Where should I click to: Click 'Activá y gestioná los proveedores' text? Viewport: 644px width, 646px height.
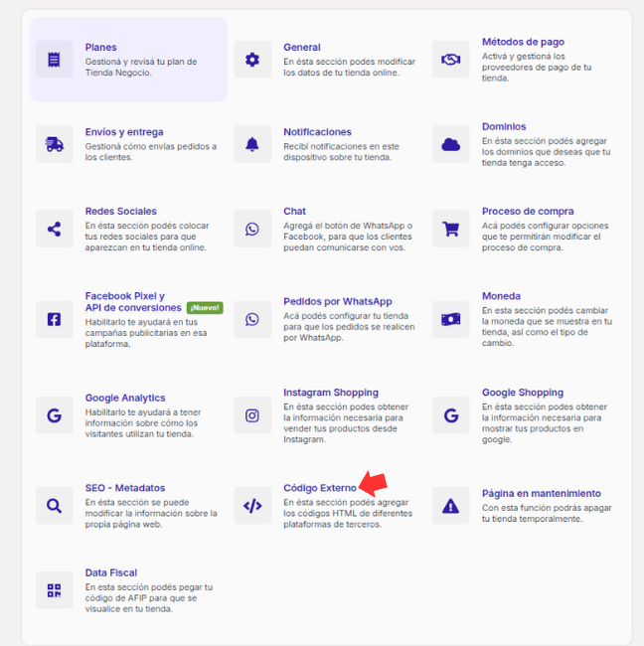tap(537, 68)
